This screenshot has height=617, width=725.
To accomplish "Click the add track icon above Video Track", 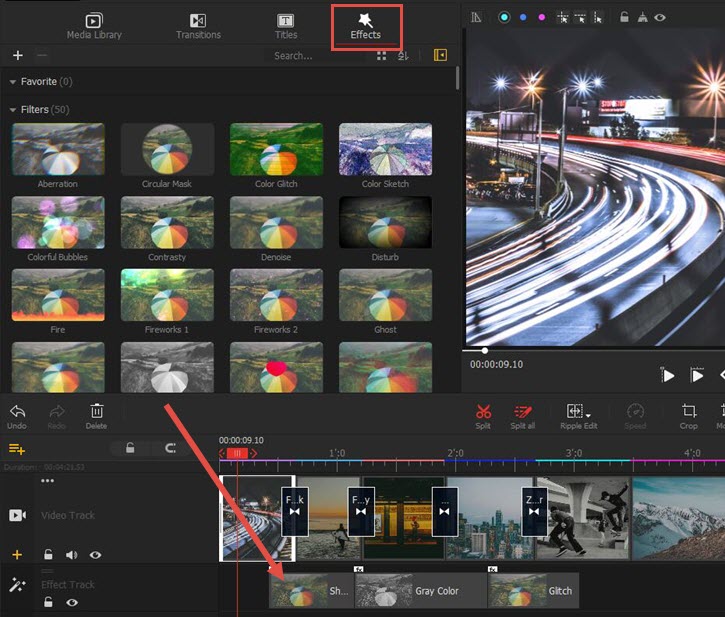I will (17, 449).
